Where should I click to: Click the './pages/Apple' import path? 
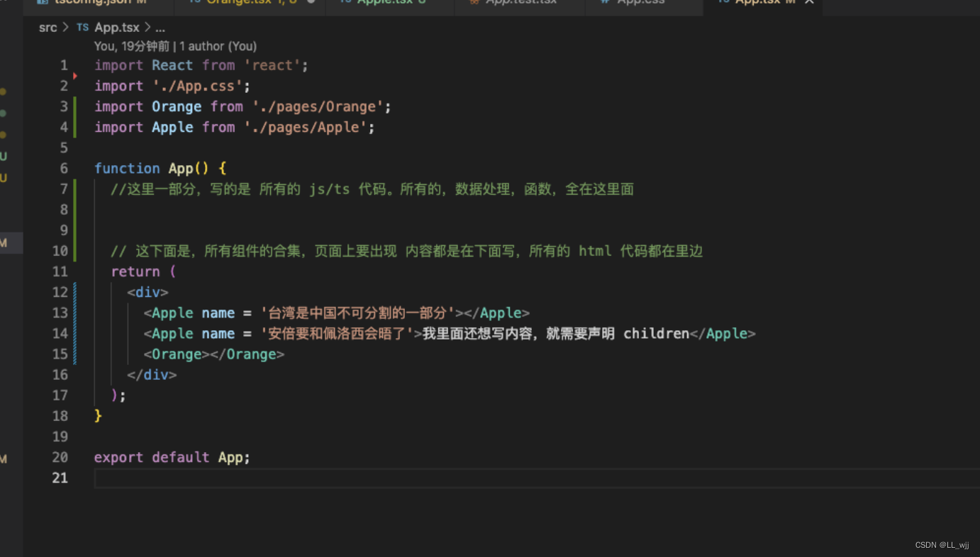coord(306,127)
